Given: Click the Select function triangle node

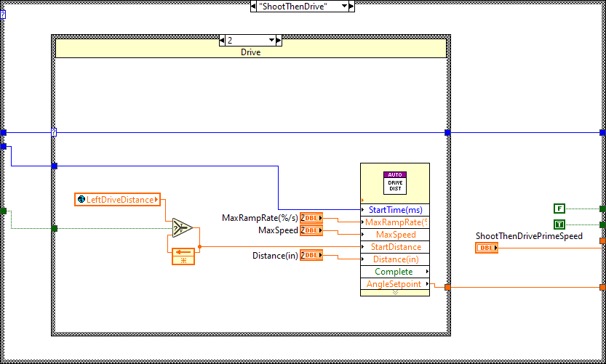Looking at the screenshot, I should point(179,228).
